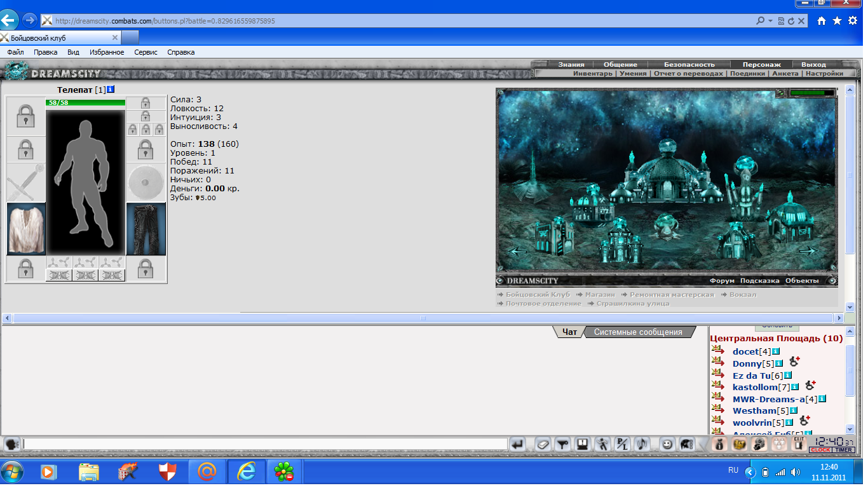Click the laptop exclamation icon in chat bar
This screenshot has height=488, width=868.
[581, 444]
